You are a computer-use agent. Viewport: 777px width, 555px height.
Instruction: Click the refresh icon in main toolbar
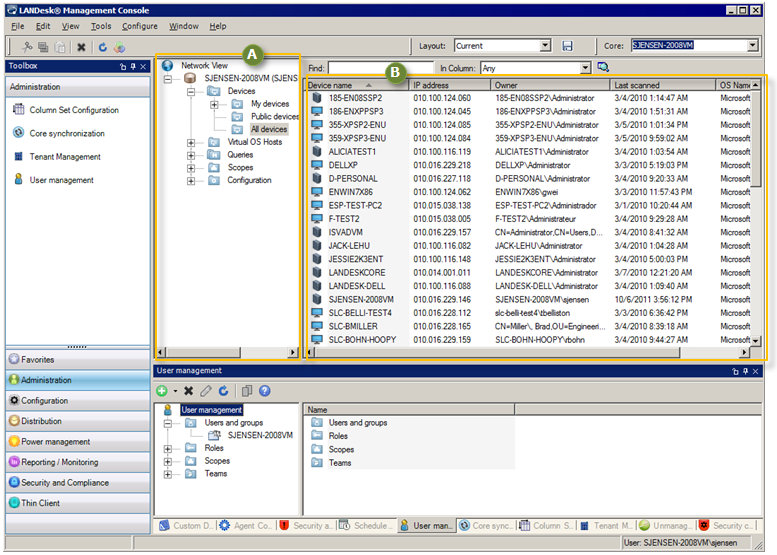pyautogui.click(x=103, y=47)
